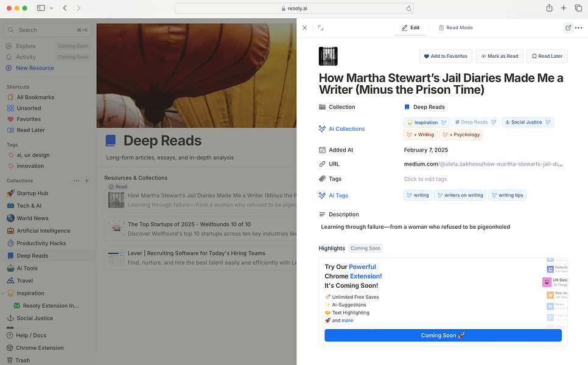
Task: Go back in Safari
Action: coord(65,8)
